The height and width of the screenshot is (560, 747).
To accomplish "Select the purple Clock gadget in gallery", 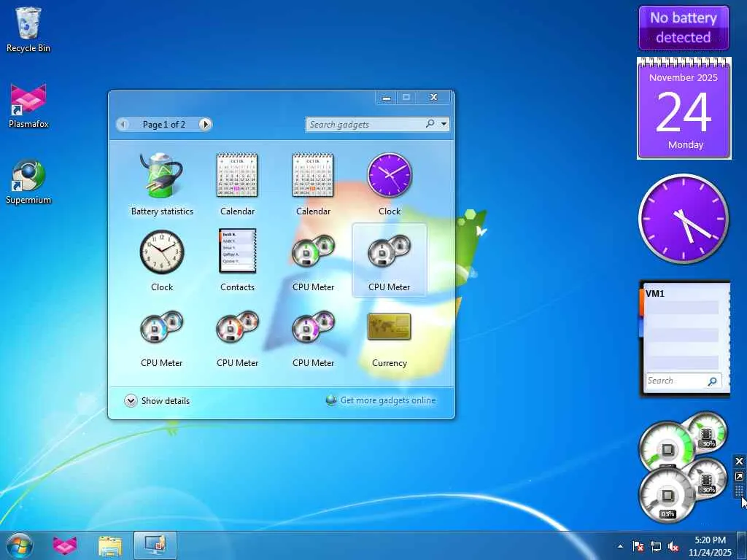I will pos(390,184).
